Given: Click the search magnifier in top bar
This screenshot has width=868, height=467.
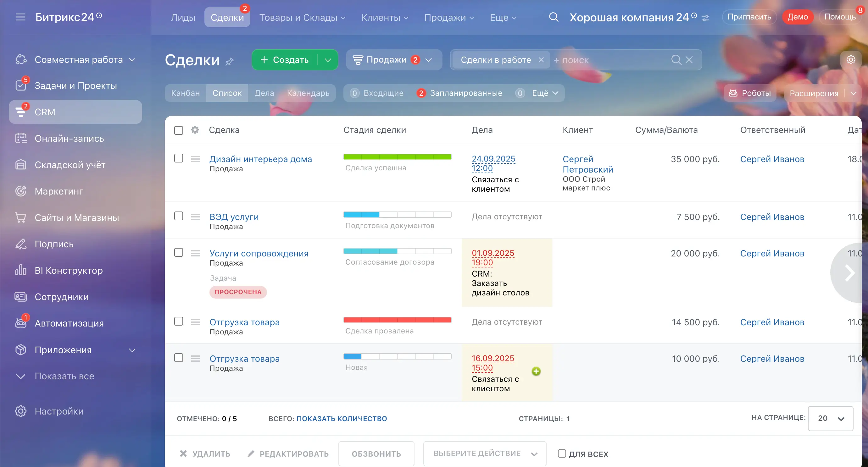Looking at the screenshot, I should pos(554,17).
